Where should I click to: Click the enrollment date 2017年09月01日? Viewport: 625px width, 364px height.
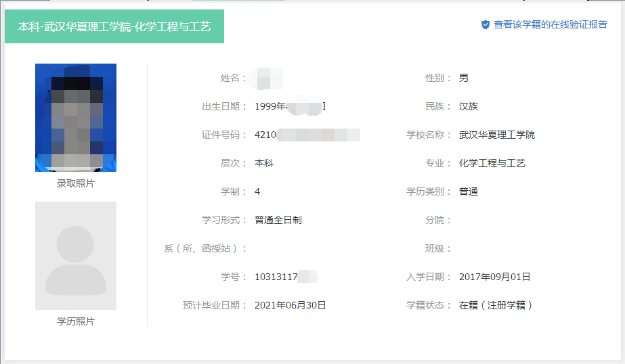click(495, 277)
